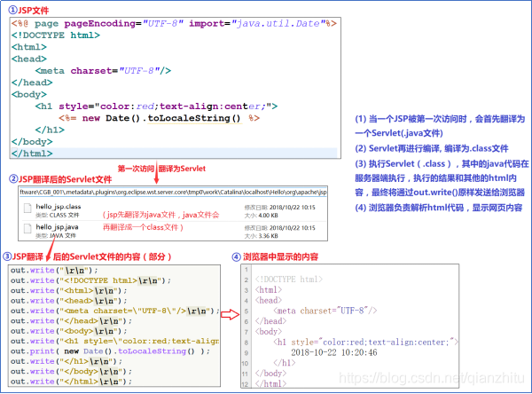Click the meta charset line in JSP editor
This screenshot has width=532, height=394.
(103, 71)
